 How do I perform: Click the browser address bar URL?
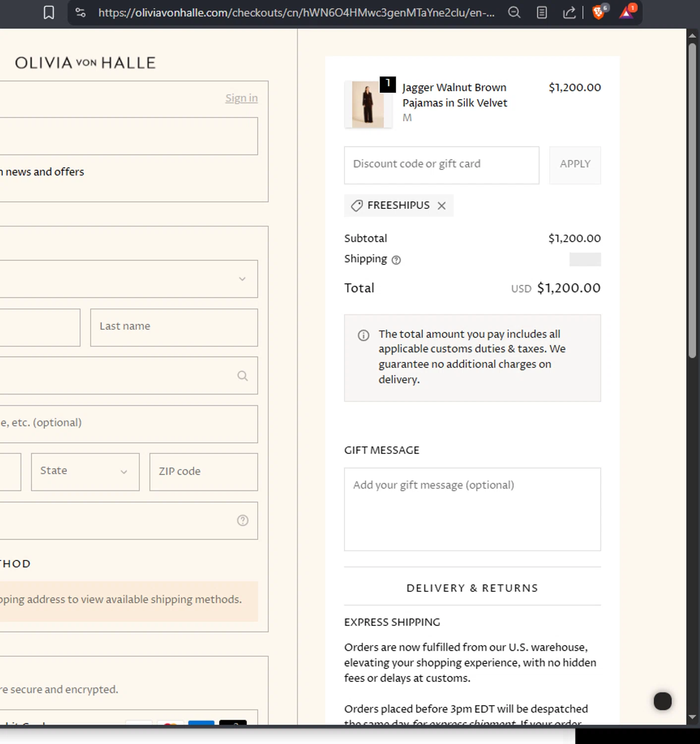pyautogui.click(x=296, y=12)
